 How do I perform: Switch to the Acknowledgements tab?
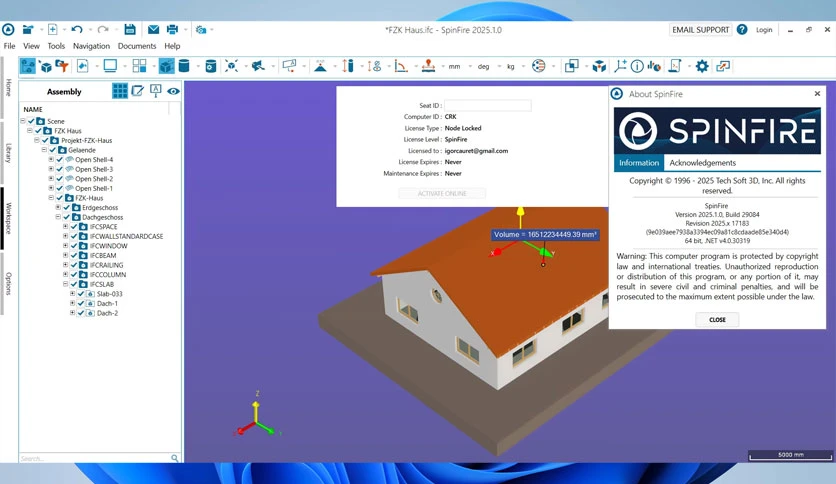[702, 163]
